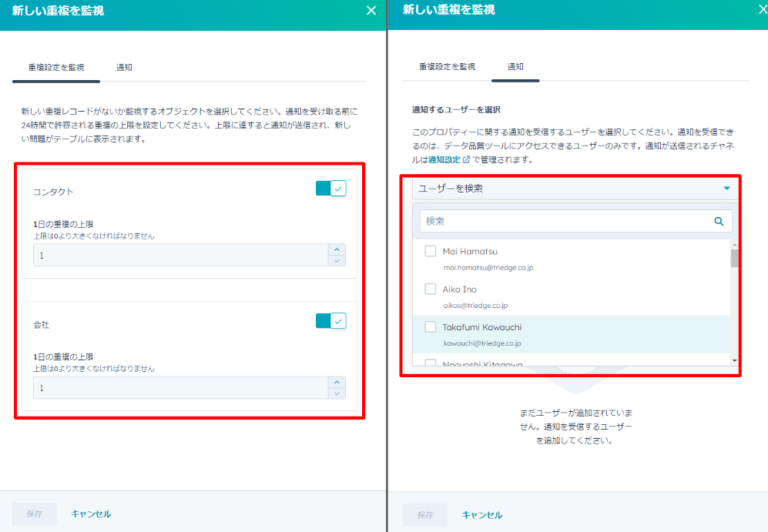Screen dimensions: 768x532
Task: Click キャンセル in the left panel
Action: click(x=91, y=514)
